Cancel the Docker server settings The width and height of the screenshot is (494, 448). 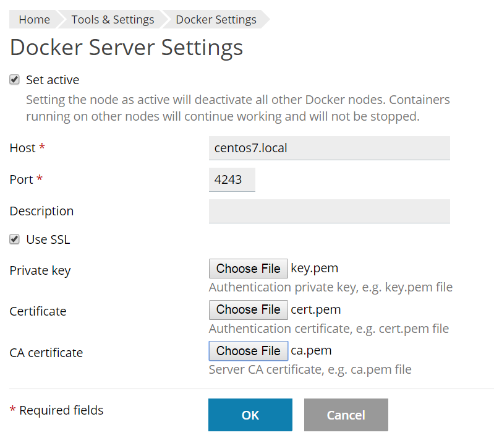click(x=346, y=415)
